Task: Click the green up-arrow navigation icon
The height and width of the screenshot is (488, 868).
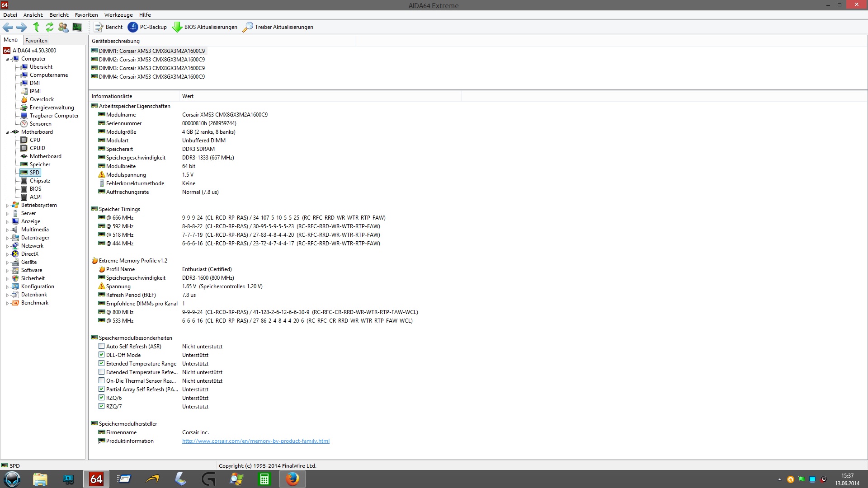Action: pos(36,27)
